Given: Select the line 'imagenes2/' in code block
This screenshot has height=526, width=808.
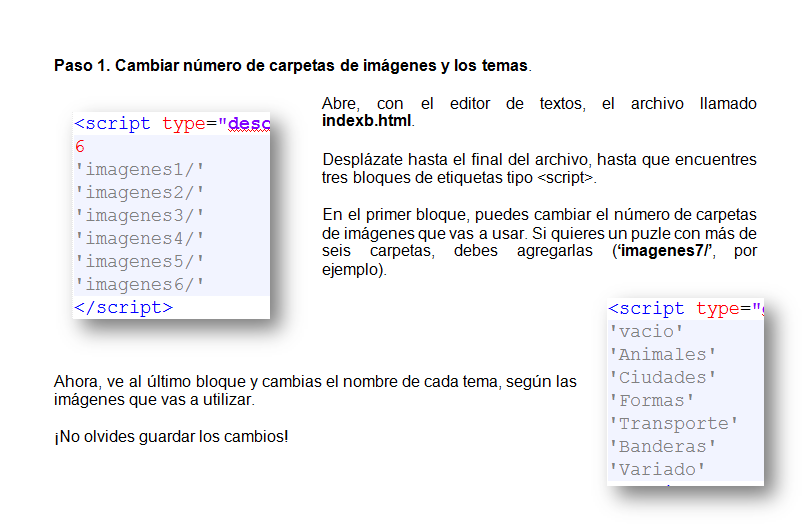Looking at the screenshot, I should tap(140, 192).
